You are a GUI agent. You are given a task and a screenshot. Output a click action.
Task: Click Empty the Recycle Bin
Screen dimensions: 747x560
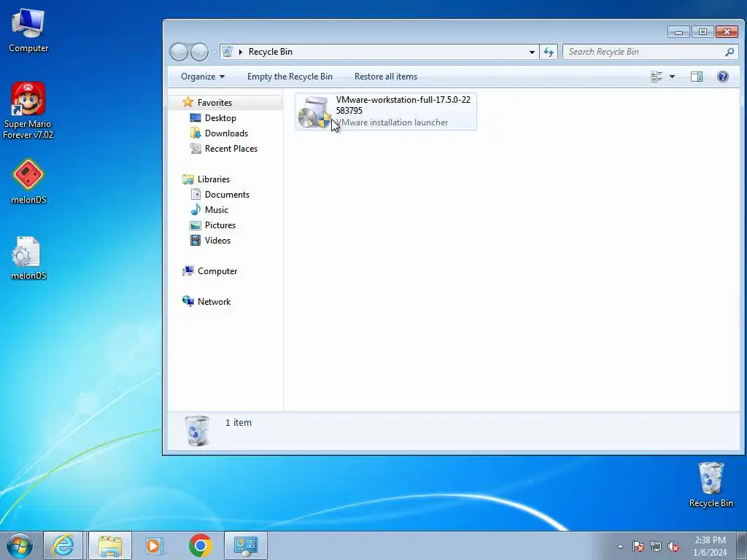290,77
